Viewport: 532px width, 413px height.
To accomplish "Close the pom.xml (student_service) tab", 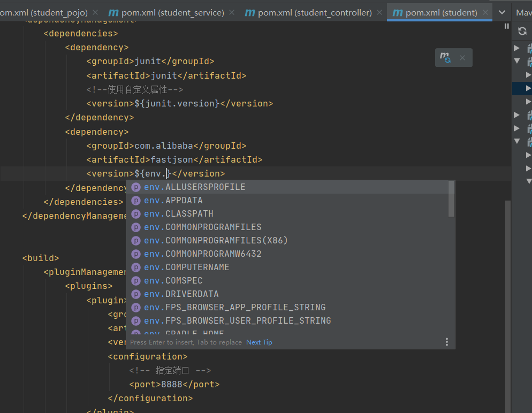I will [x=232, y=12].
